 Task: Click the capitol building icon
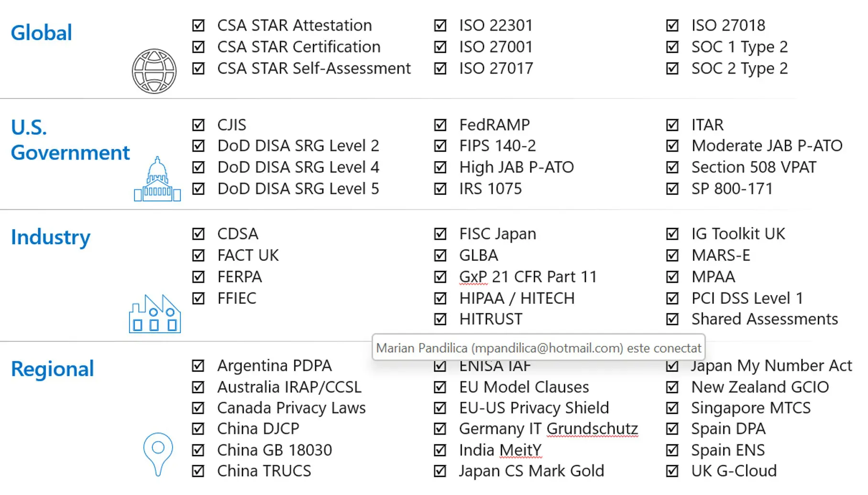tap(157, 179)
